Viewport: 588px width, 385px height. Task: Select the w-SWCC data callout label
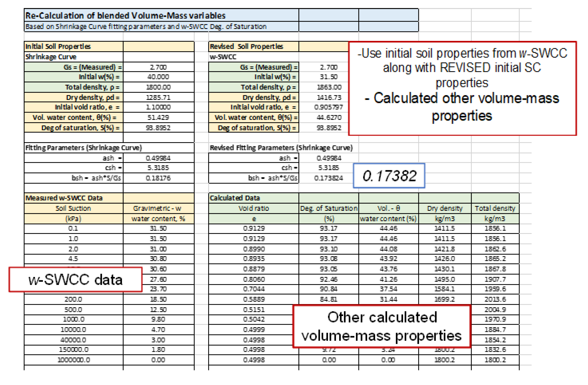pos(75,280)
